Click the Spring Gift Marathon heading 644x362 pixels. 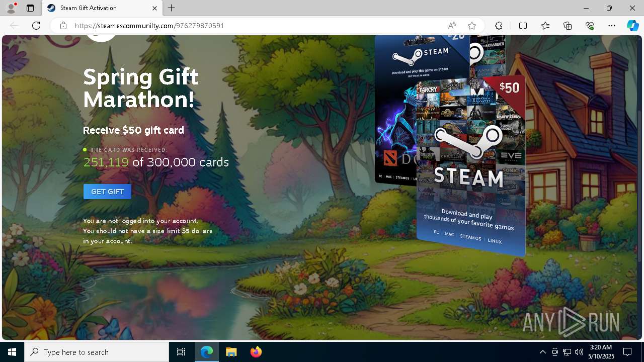tap(141, 88)
